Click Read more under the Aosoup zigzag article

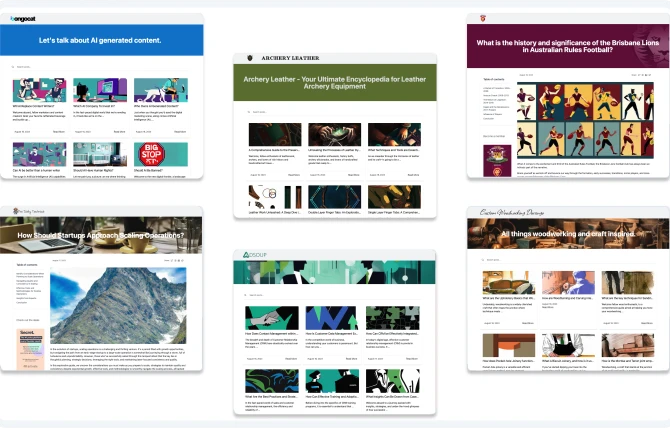click(x=351, y=359)
